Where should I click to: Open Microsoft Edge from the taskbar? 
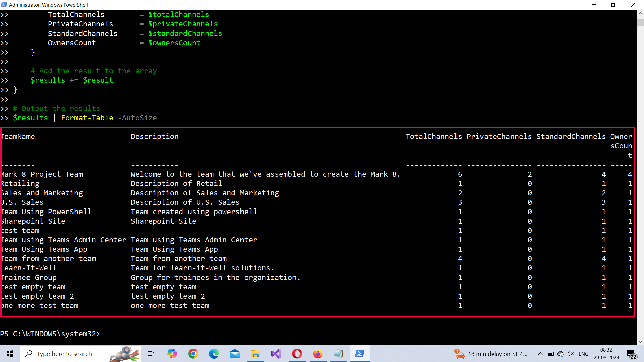click(214, 354)
